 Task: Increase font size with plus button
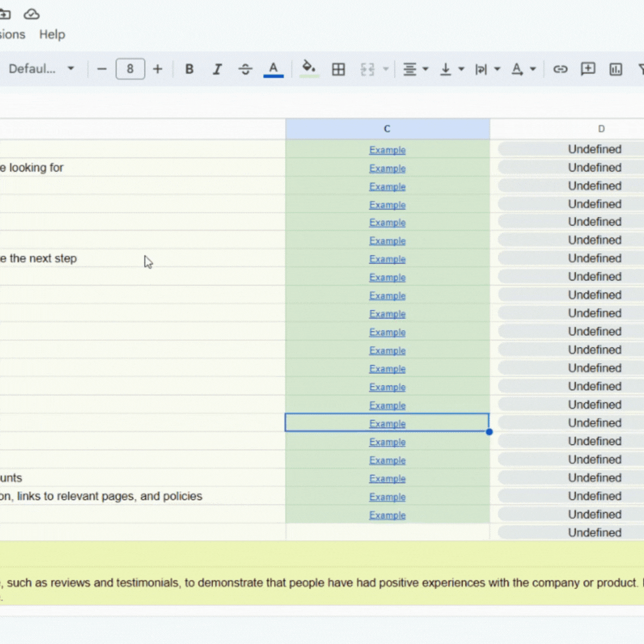(157, 69)
